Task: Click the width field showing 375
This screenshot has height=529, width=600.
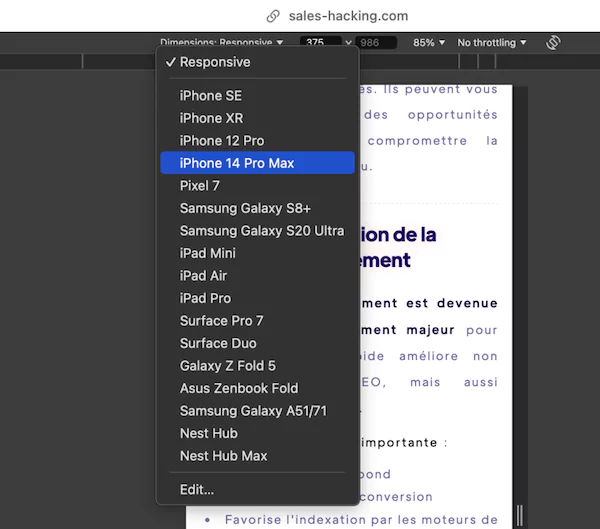Action: (x=321, y=42)
